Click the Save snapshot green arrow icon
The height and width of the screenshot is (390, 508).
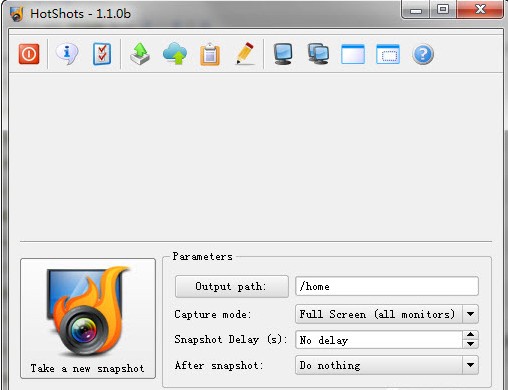coord(140,54)
